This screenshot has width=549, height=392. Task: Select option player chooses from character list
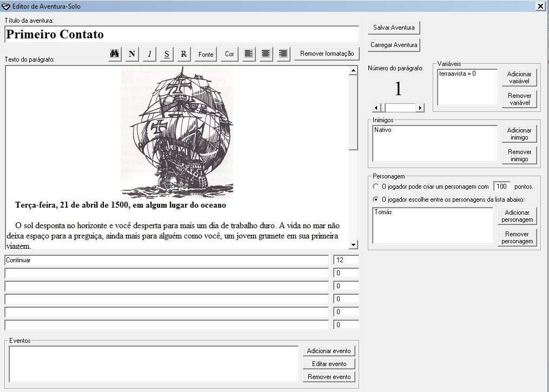pyautogui.click(x=376, y=200)
